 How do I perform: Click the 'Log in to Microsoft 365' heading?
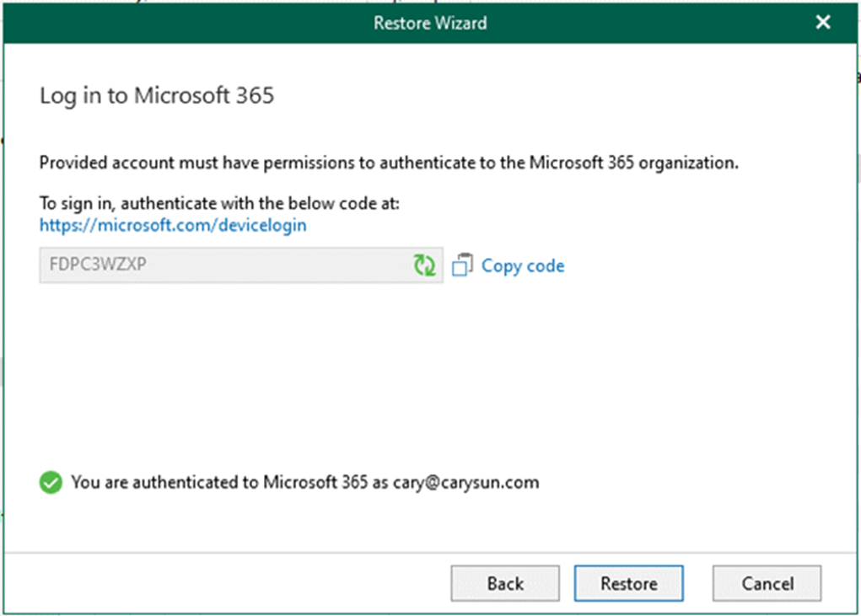click(157, 96)
